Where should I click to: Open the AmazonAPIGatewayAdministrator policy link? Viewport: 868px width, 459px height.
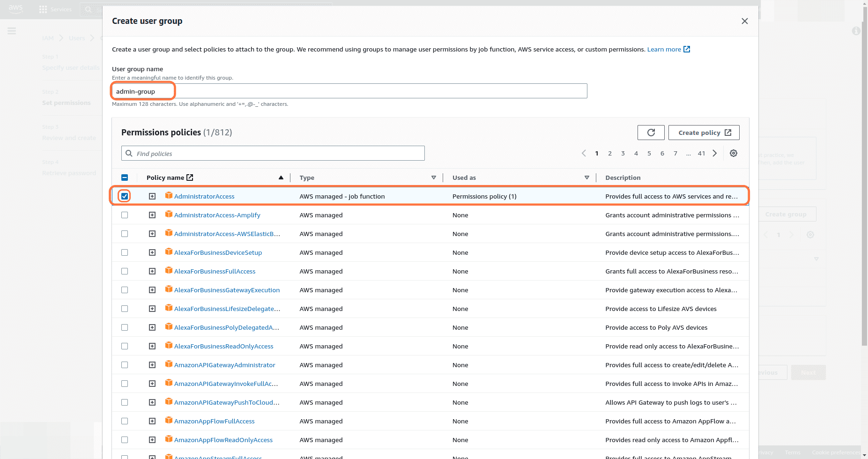tap(224, 365)
